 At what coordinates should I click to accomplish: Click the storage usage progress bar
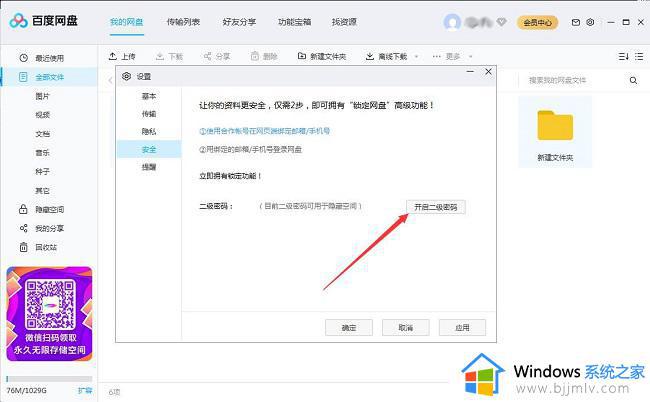pyautogui.click(x=49, y=379)
